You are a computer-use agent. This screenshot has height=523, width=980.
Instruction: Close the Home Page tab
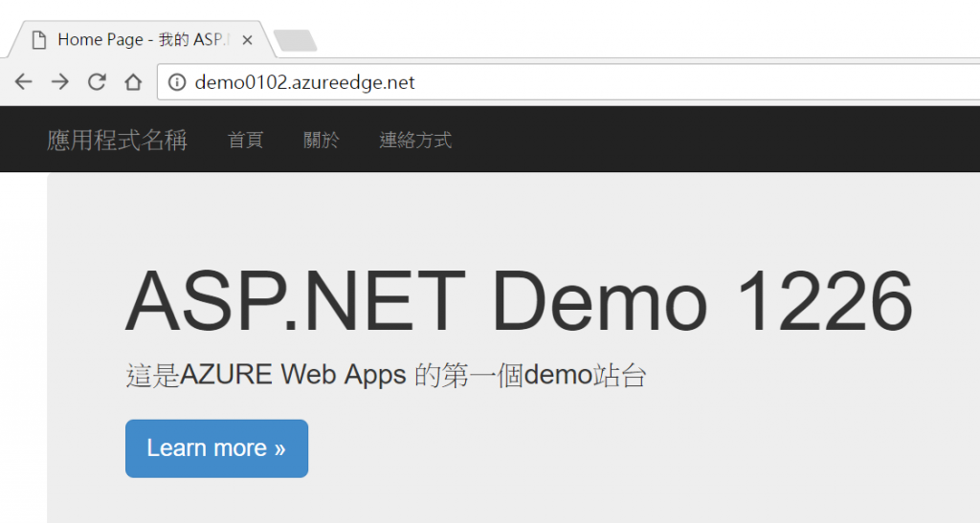pyautogui.click(x=247, y=40)
